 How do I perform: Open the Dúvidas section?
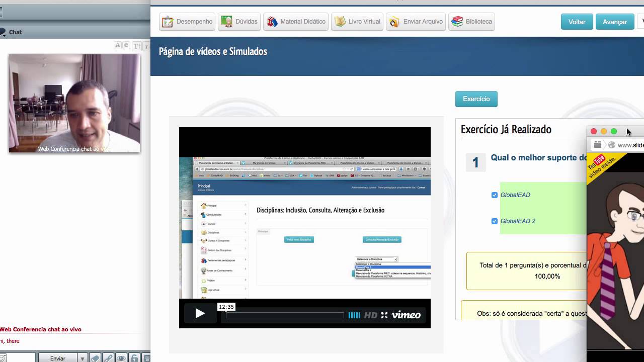tap(239, 22)
